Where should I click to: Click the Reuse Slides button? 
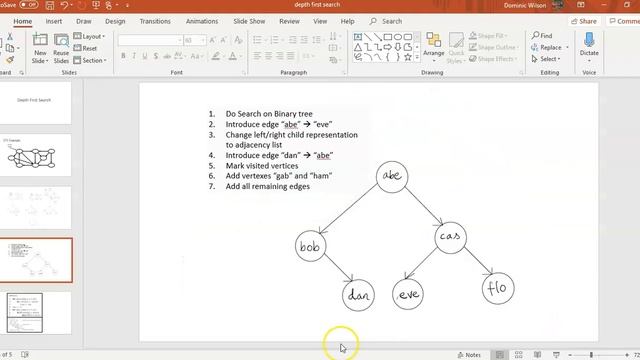point(61,48)
